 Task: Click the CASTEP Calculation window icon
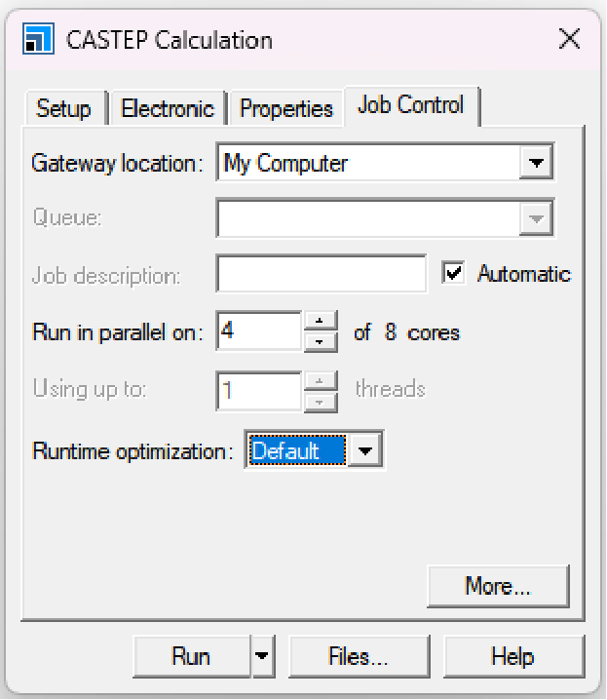coord(38,40)
